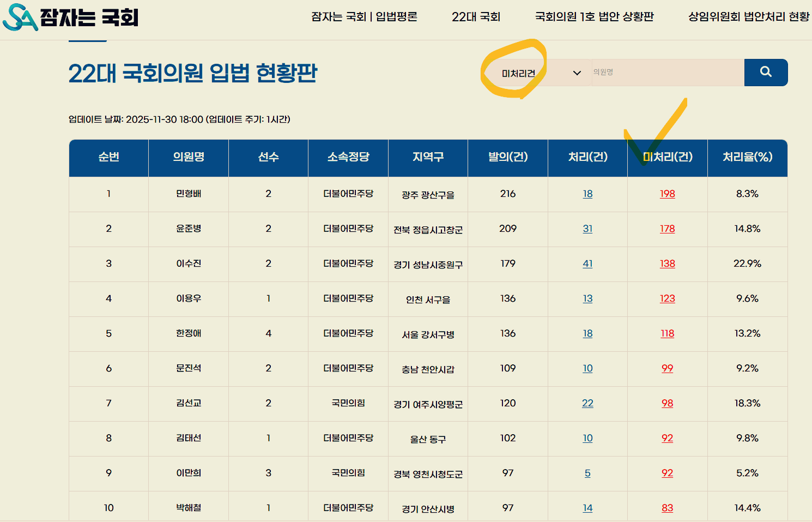Open 이만희's unprocessed bills link 92

tap(668, 473)
